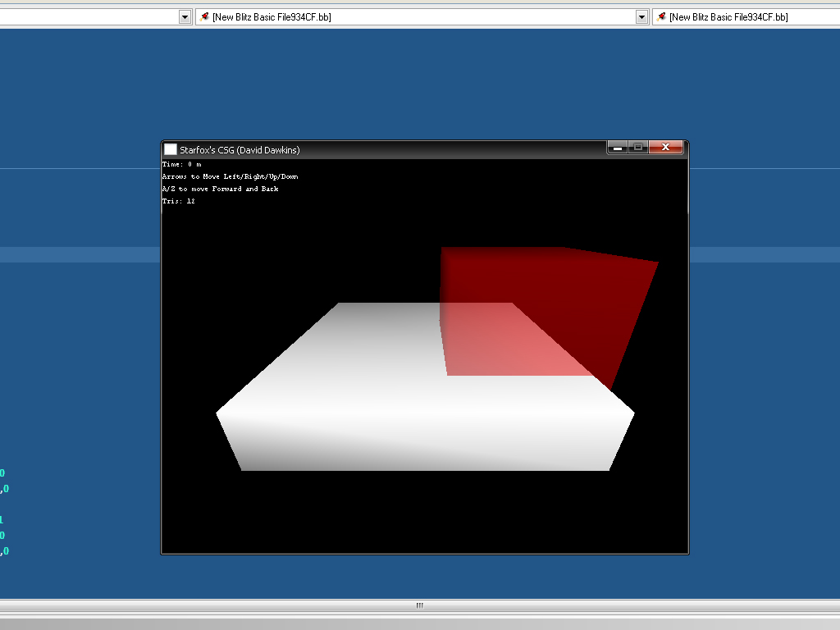This screenshot has height=630, width=840.
Task: Click the red transparent cube in the viewport
Action: point(574,279)
